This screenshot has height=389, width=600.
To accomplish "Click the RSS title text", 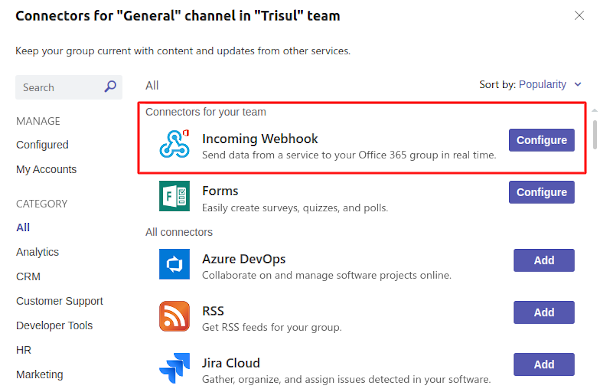I will click(213, 311).
